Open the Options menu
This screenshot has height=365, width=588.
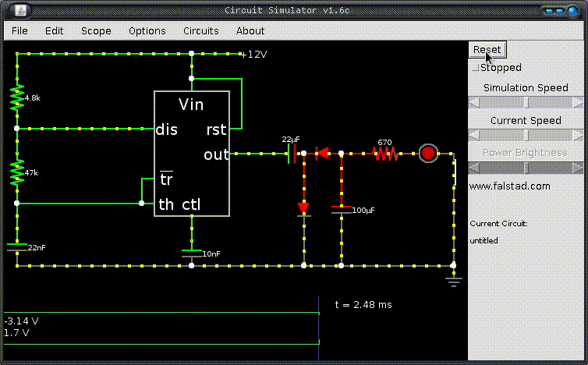tap(147, 30)
